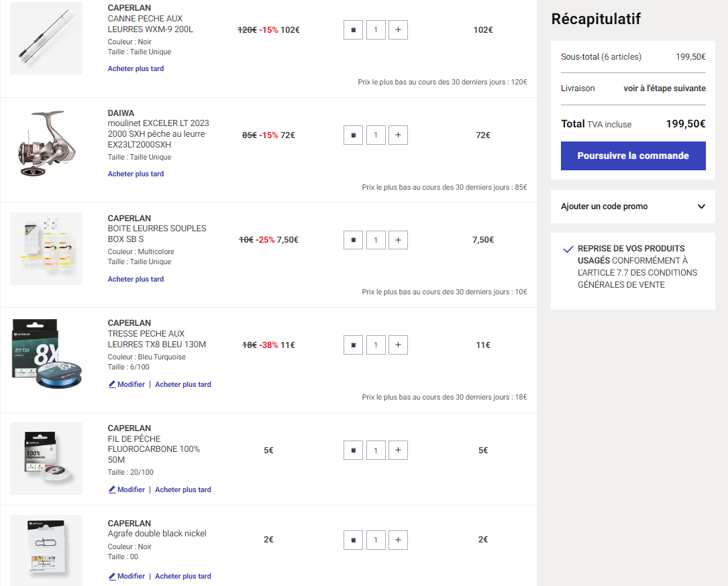
Task: Increase quantity of FIL DE PÊCHE FLUOROCARBONE
Action: point(398,450)
